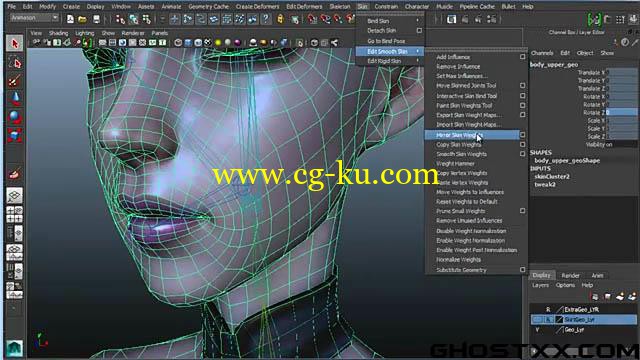Open the Skeleton menu

click(340, 7)
